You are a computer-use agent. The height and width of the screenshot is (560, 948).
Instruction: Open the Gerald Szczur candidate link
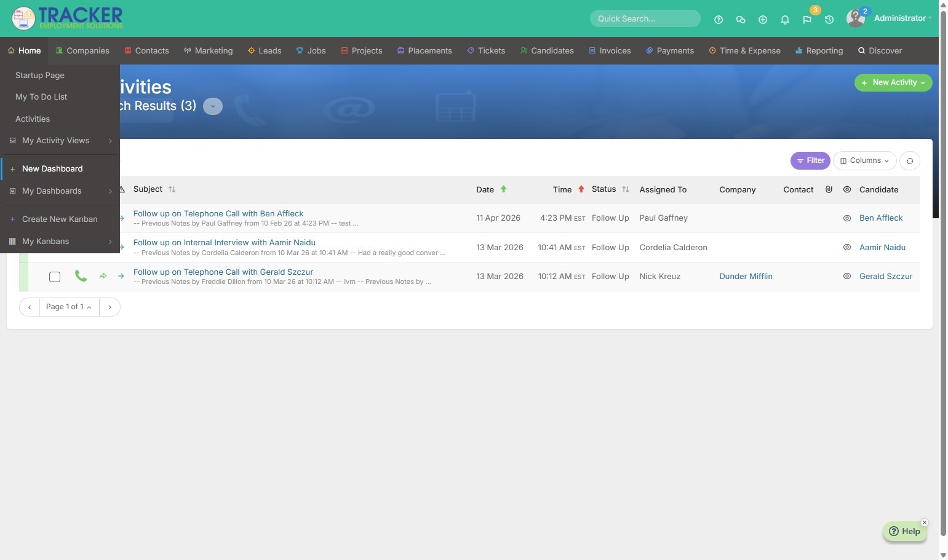(886, 277)
